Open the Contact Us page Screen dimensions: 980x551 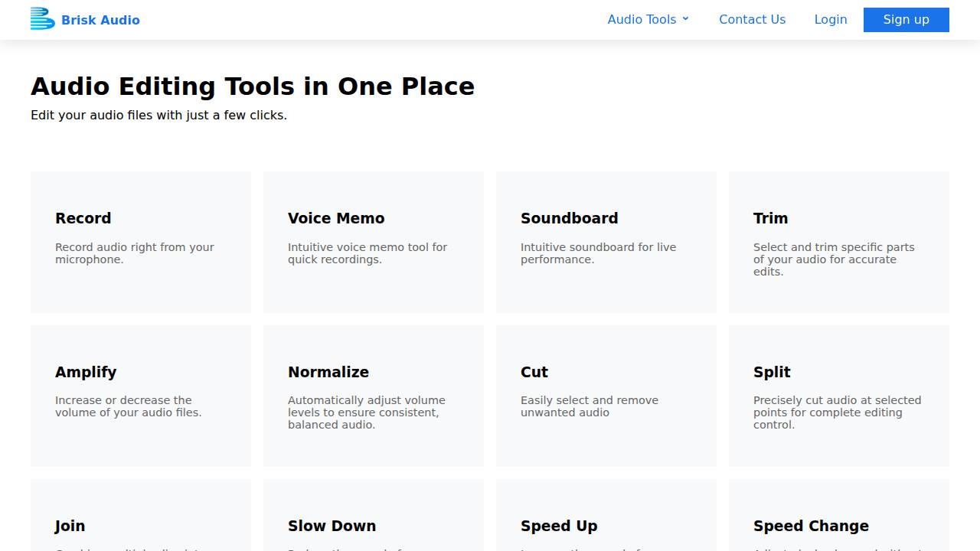752,20
